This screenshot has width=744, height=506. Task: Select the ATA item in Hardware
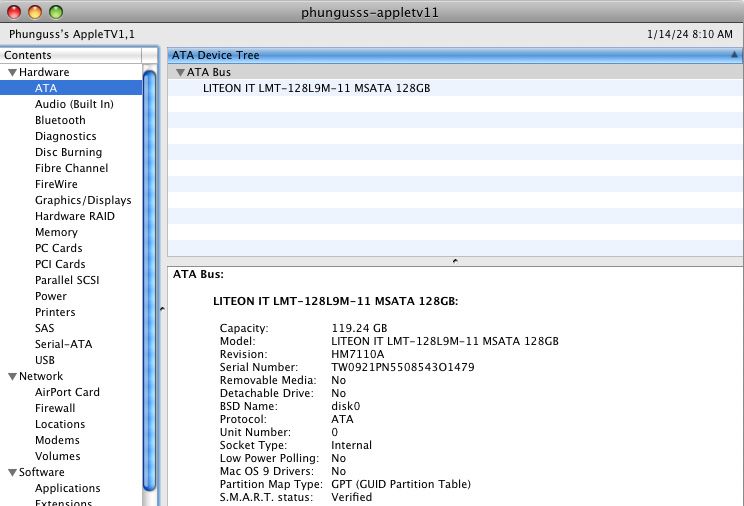(x=71, y=88)
